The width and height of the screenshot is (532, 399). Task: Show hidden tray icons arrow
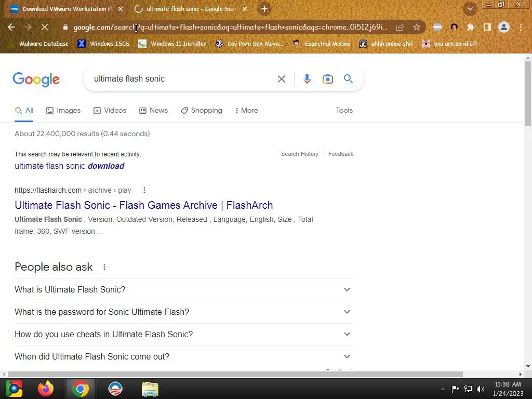click(x=443, y=389)
